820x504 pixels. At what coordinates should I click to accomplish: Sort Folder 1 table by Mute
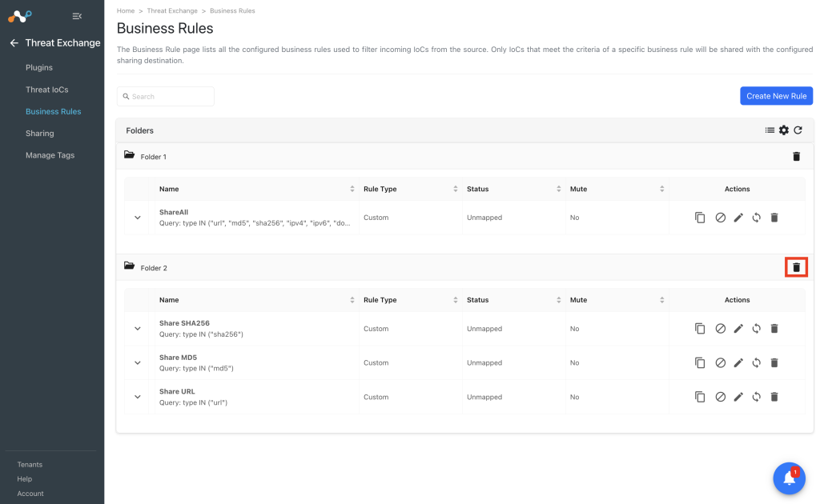tap(661, 189)
